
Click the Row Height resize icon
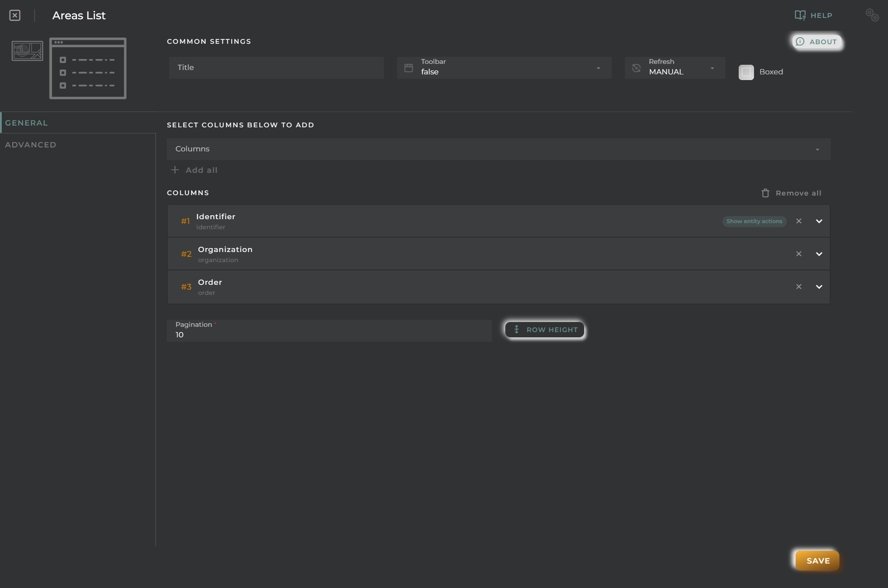pyautogui.click(x=517, y=329)
